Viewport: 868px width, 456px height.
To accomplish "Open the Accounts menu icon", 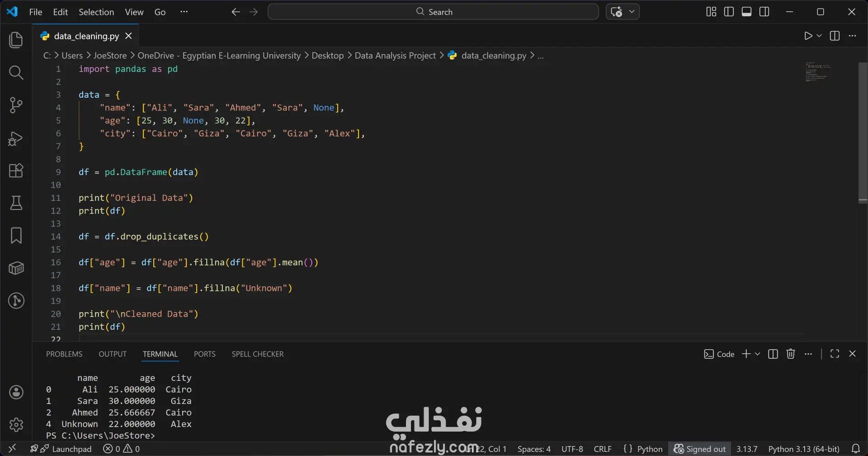I will 16,392.
